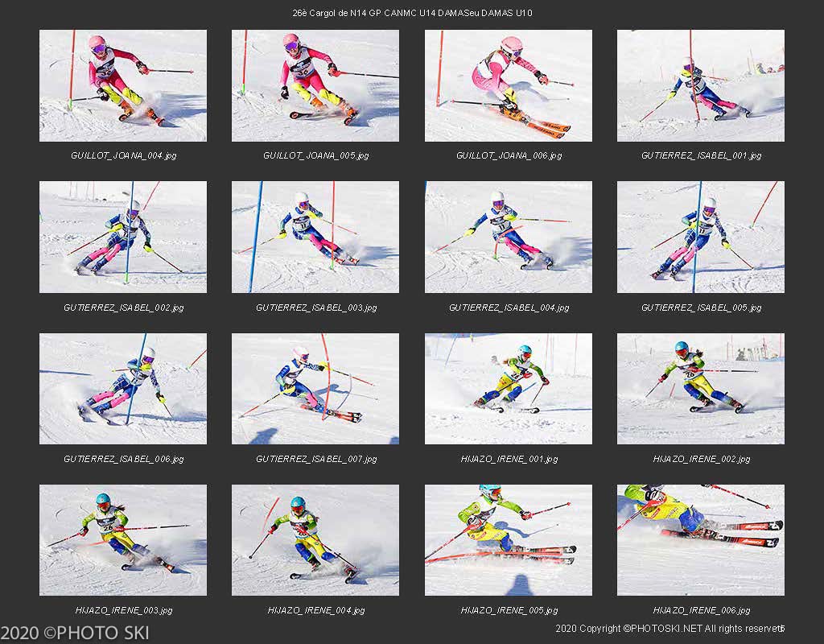Click the PHOTOSKI.NET copyright text
This screenshot has height=644, width=824.
click(x=670, y=628)
